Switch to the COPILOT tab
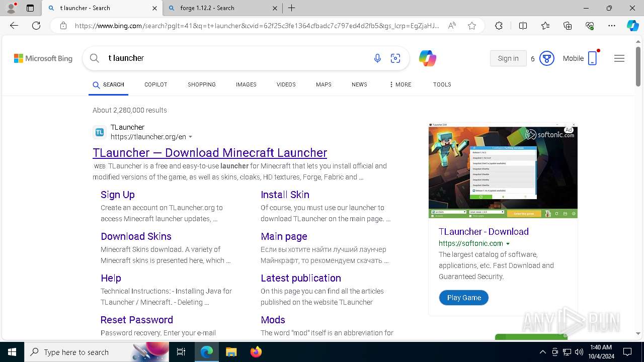 coord(156,84)
